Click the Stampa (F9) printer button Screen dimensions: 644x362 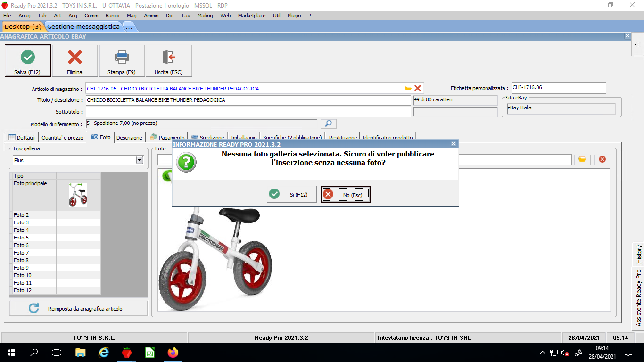(122, 60)
